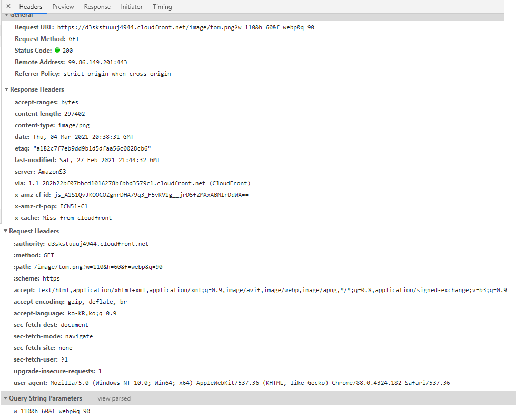
Task: Click the Referrer Policy strict-origin-when-cross-origin value
Action: click(117, 74)
